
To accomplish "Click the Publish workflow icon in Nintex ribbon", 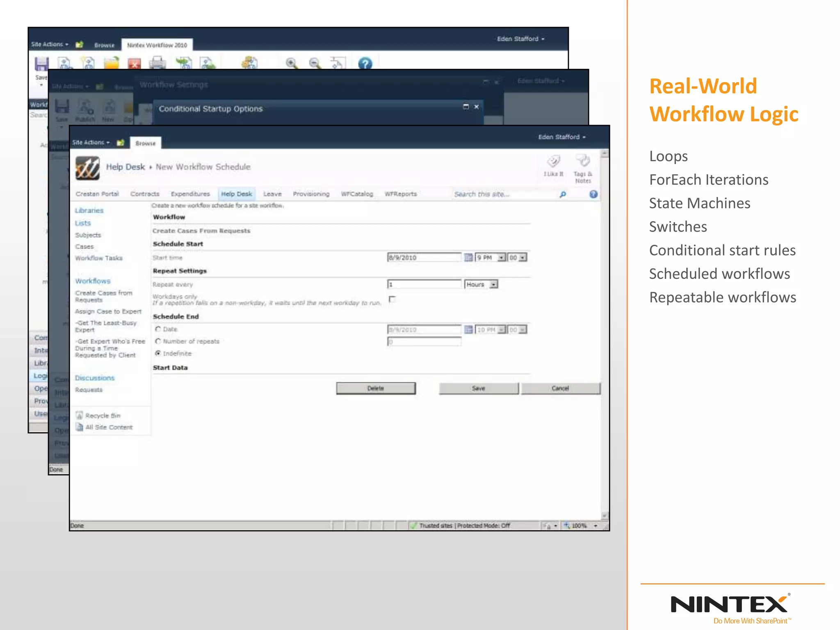I will (x=65, y=63).
